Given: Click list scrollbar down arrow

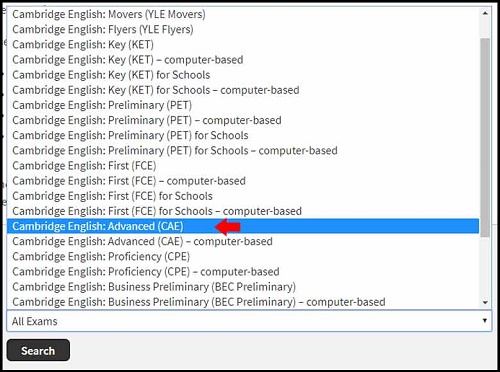Looking at the screenshot, I should (x=485, y=303).
